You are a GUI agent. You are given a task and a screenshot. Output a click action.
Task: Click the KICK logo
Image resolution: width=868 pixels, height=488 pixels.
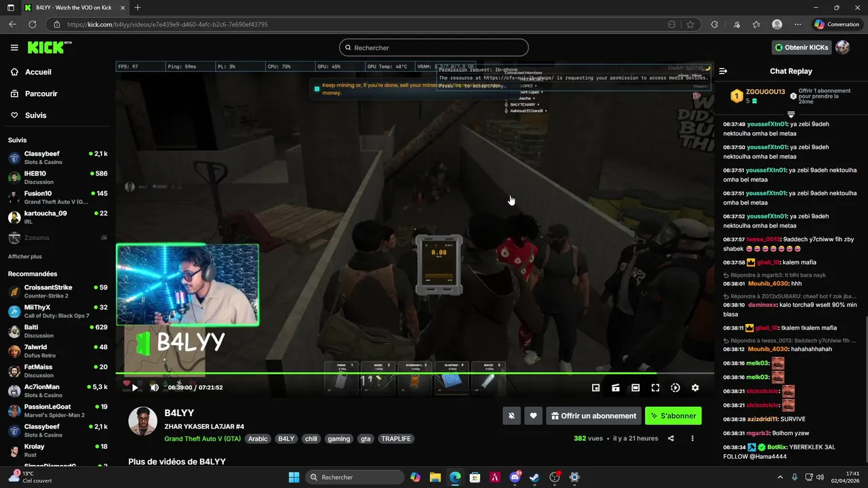[x=49, y=47]
